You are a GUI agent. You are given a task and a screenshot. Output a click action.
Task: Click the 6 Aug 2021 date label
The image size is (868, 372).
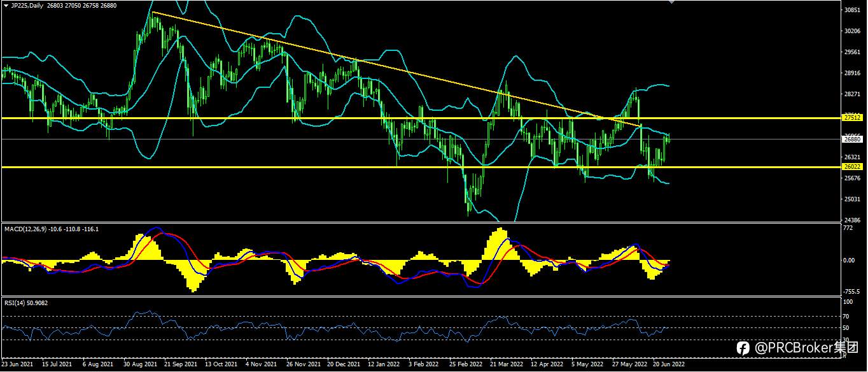pyautogui.click(x=99, y=365)
